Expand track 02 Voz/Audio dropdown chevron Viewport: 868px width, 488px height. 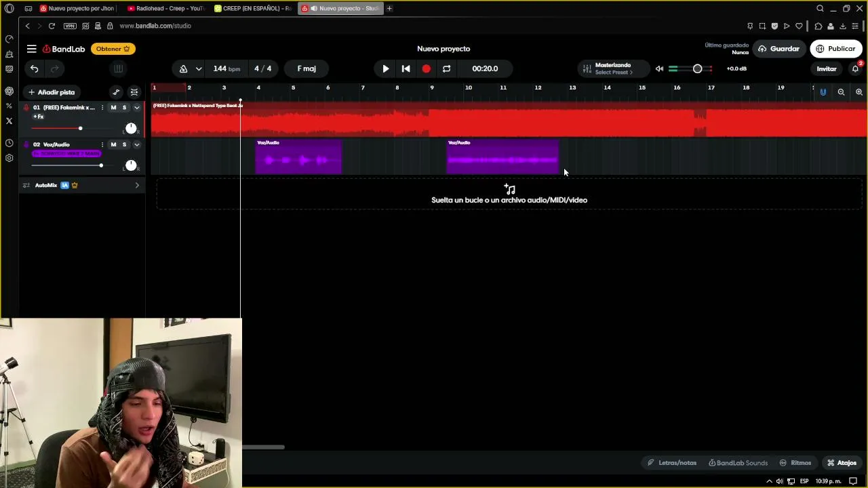pos(136,144)
